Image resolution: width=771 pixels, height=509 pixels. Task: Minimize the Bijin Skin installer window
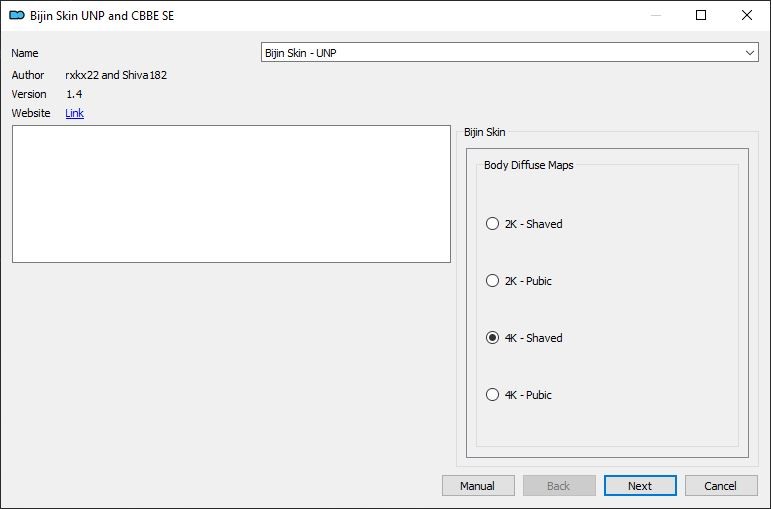point(655,16)
